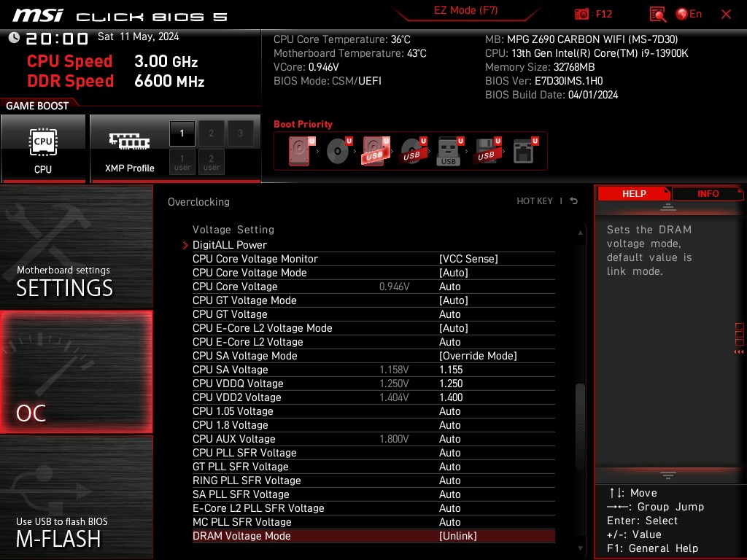Select the CPU E-Core L2 Voltage row
The width and height of the screenshot is (747, 560).
click(373, 341)
